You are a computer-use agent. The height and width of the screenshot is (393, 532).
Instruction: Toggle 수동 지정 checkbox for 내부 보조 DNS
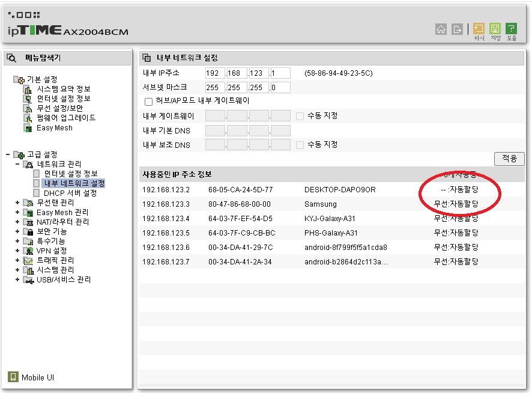300,145
